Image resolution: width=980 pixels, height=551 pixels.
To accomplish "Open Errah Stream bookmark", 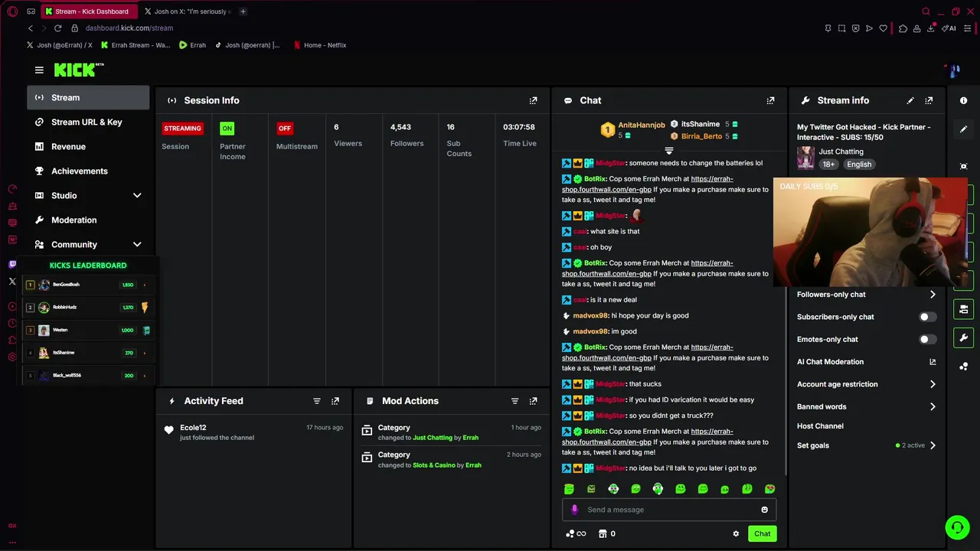I will tap(136, 45).
